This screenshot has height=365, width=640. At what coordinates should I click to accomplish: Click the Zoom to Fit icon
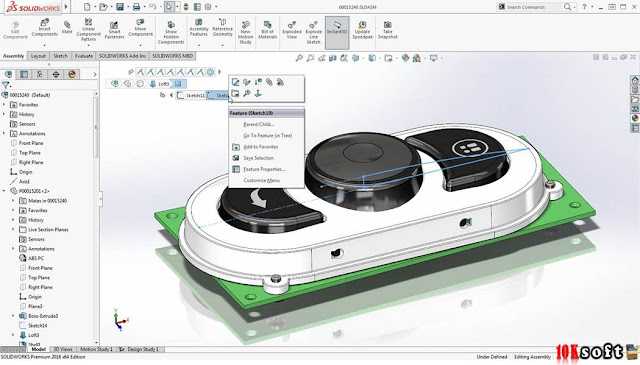coord(299,58)
